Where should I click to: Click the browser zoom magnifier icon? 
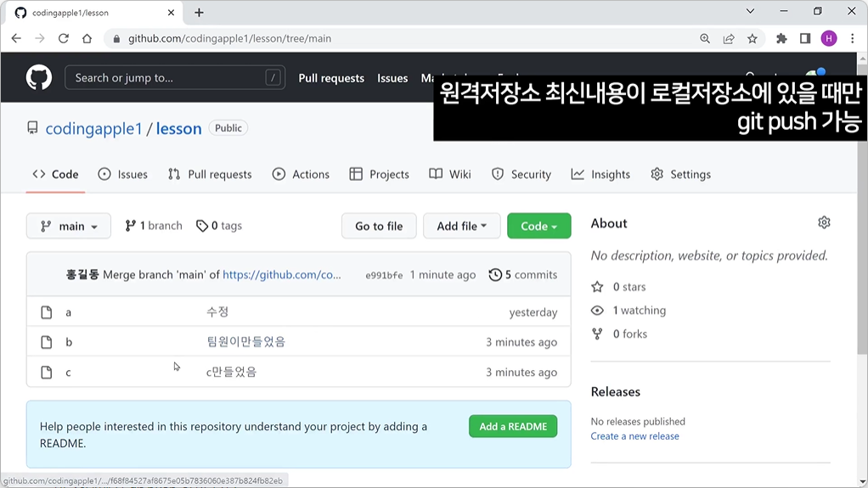(x=705, y=38)
